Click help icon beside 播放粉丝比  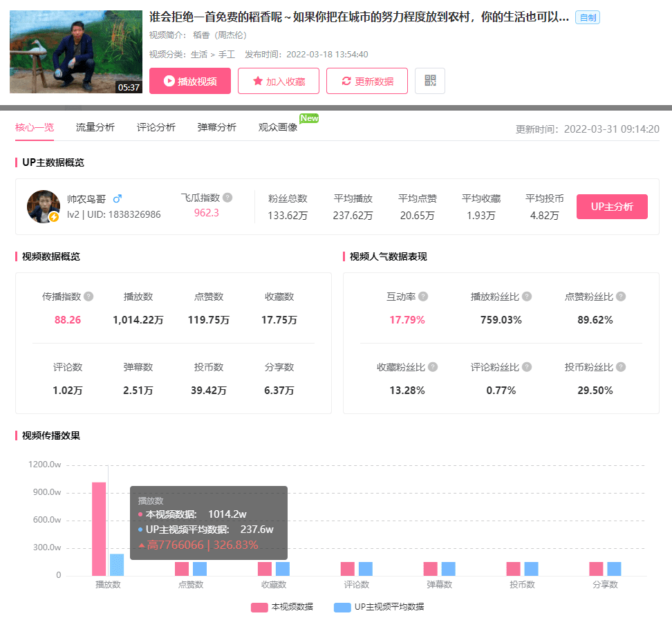(x=527, y=297)
